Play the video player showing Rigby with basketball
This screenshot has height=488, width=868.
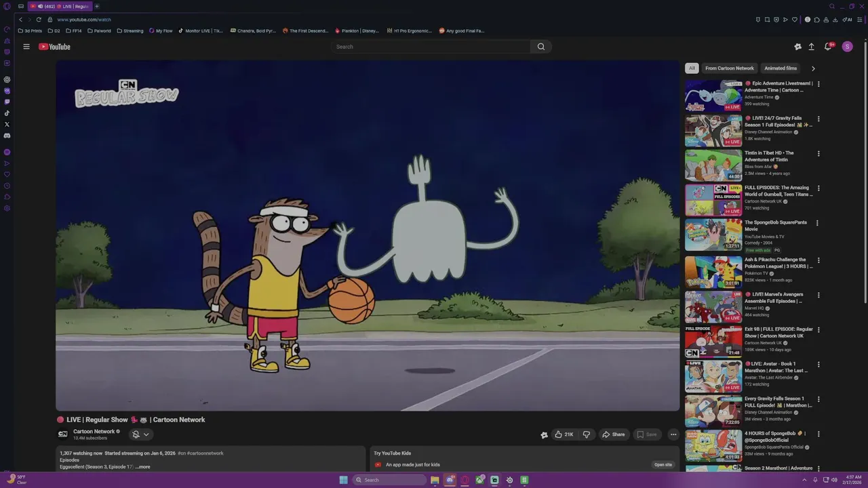[x=368, y=236]
